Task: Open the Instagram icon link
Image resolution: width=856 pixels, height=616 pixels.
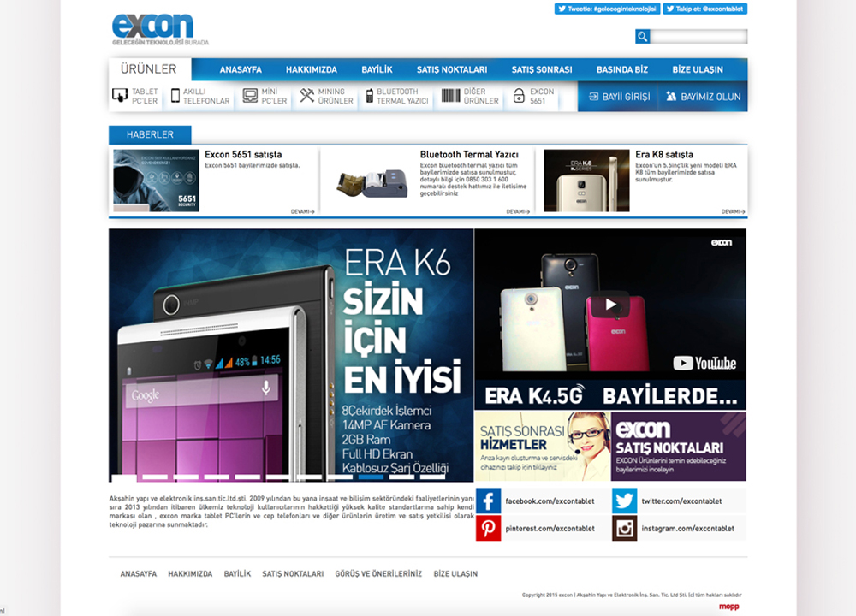Action: tap(625, 528)
